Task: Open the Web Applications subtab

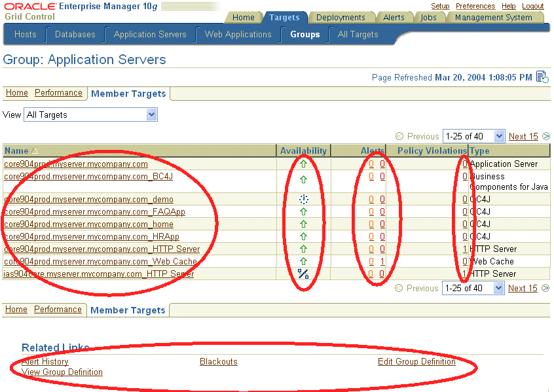Action: [x=238, y=34]
